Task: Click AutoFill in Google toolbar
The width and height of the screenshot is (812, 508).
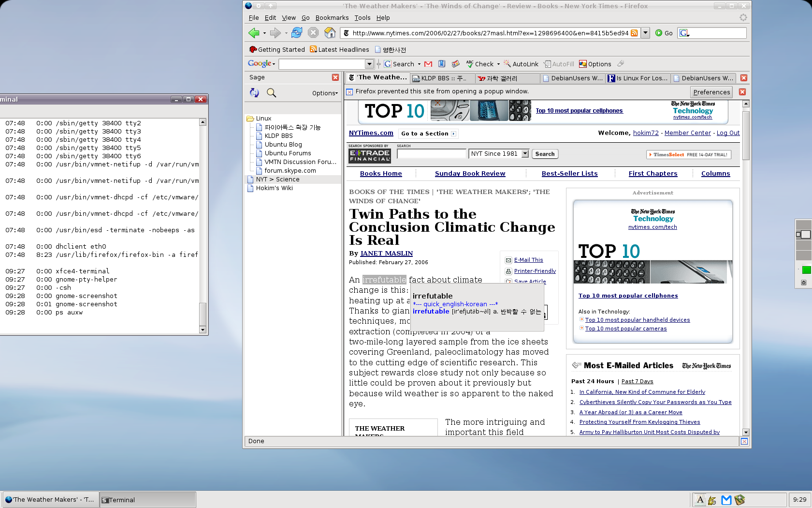Action: pos(559,64)
